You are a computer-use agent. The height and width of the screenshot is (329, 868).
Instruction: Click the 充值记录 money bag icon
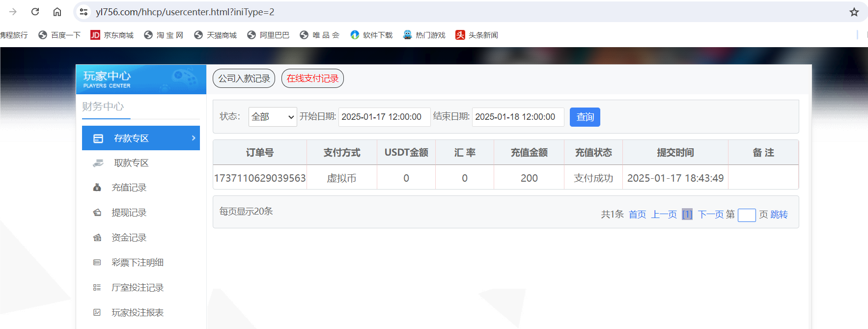pos(97,188)
